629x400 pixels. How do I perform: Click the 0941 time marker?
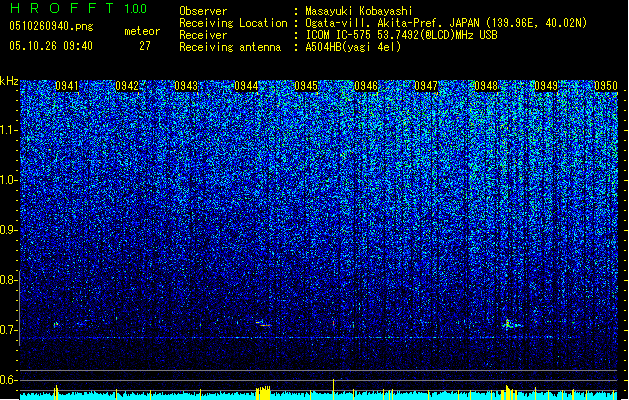pyautogui.click(x=67, y=86)
